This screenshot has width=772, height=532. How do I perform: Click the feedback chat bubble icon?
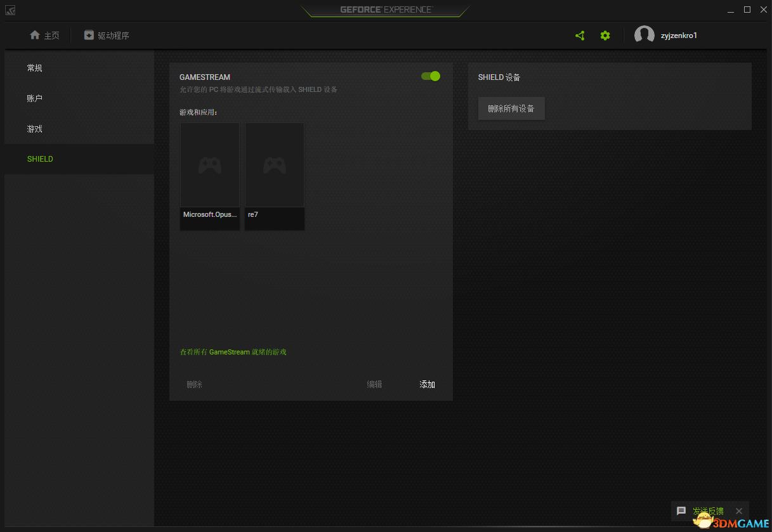681,511
